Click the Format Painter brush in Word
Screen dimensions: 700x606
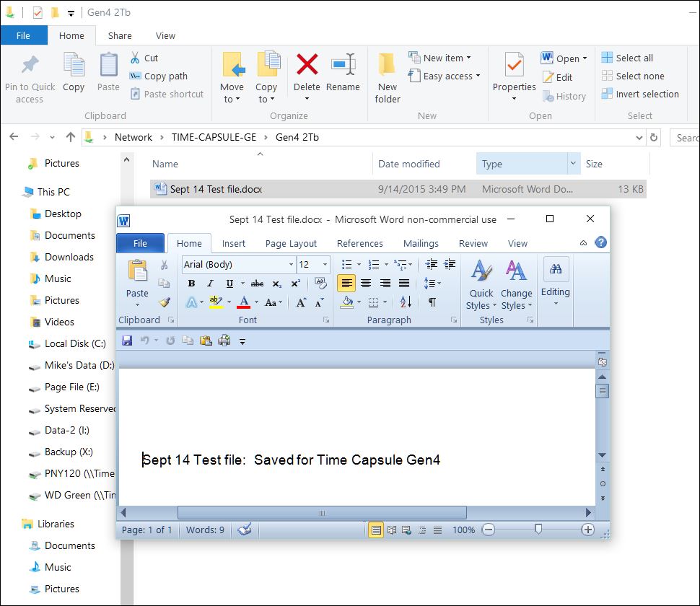pyautogui.click(x=165, y=302)
